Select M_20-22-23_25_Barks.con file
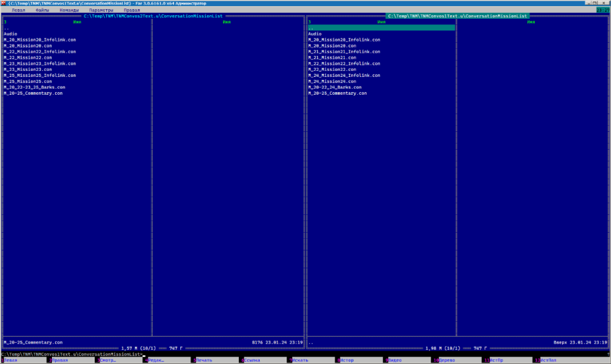Viewport: 611px width, 364px height. (x=34, y=87)
